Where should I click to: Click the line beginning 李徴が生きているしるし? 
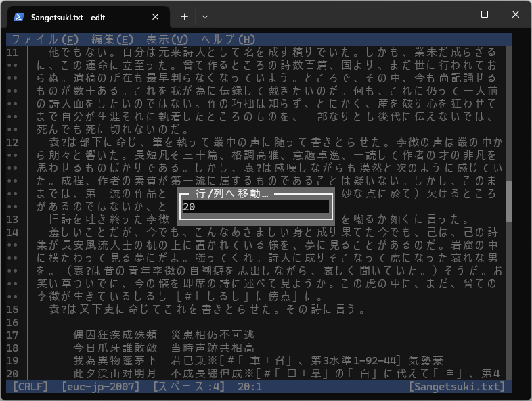180,297
